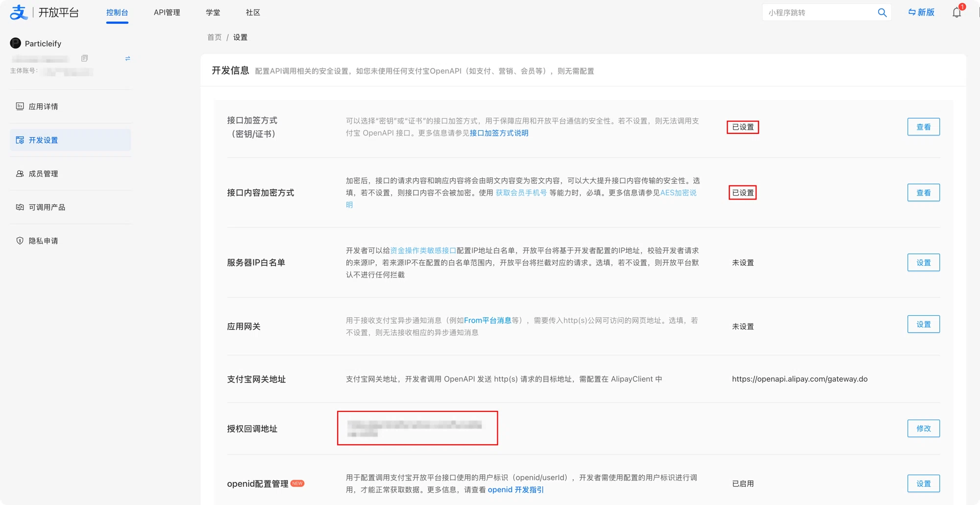Click the blurred 授权回调地址 value
This screenshot has height=505, width=980.
(414, 429)
